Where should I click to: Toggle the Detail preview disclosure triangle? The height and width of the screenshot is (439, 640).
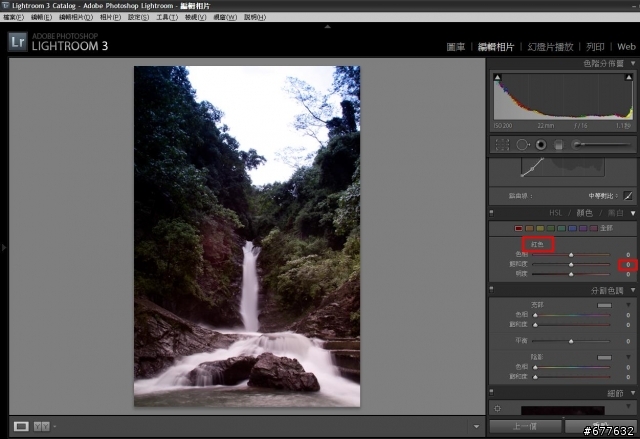pos(628,407)
